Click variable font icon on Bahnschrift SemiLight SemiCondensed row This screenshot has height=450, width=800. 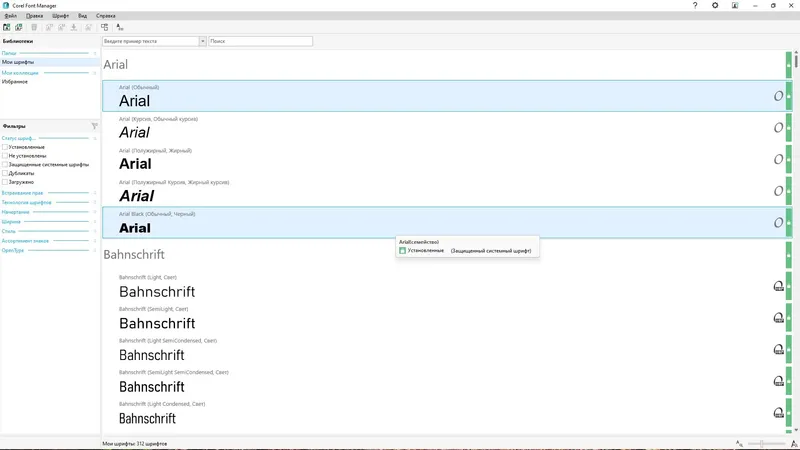tap(779, 381)
